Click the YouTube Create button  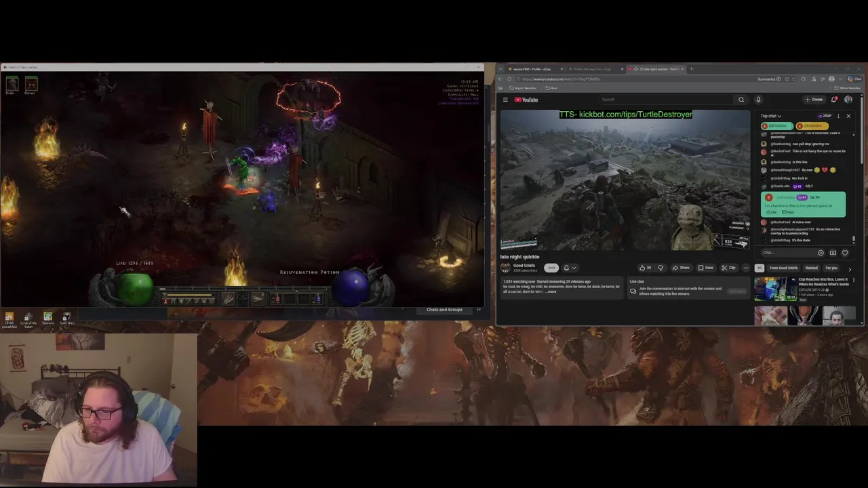[x=814, y=100]
